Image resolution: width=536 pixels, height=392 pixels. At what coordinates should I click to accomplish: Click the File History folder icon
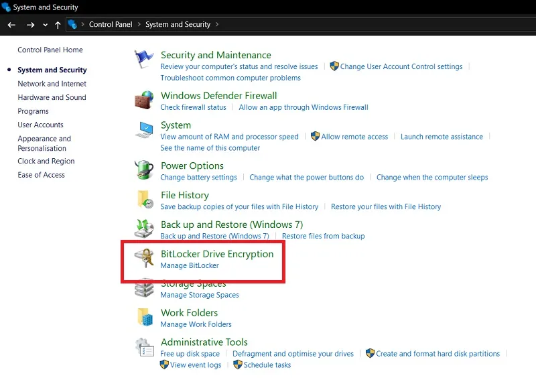click(x=145, y=200)
